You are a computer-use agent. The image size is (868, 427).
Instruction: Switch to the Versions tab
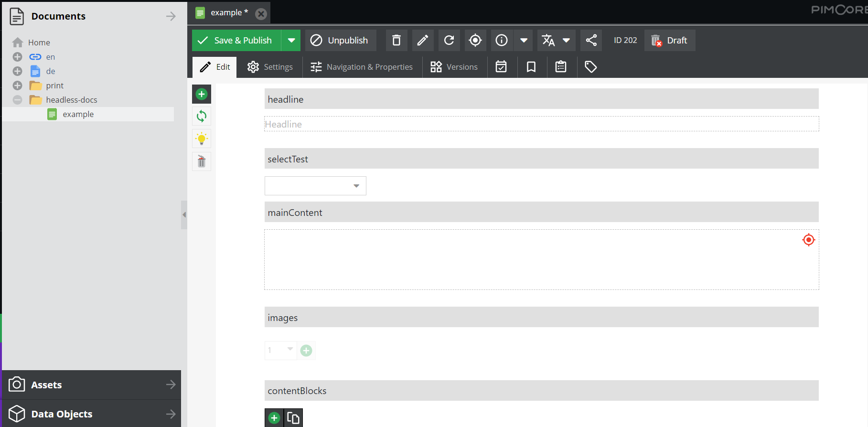pos(454,67)
